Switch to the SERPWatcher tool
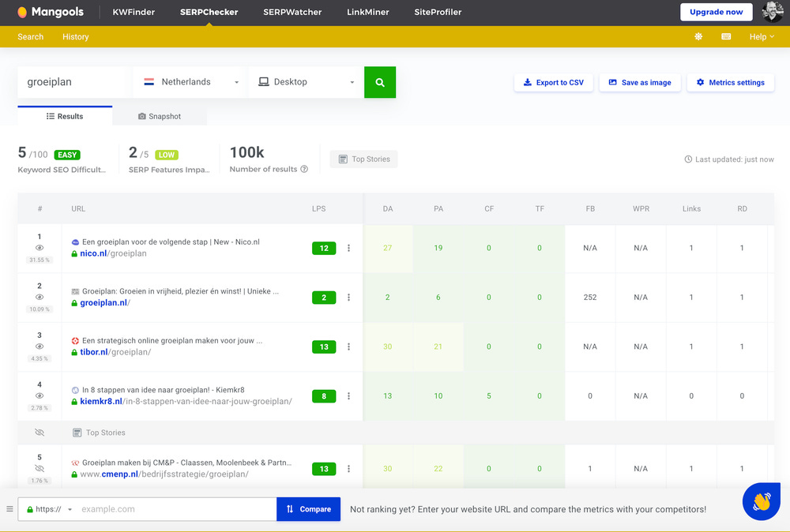 [292, 12]
